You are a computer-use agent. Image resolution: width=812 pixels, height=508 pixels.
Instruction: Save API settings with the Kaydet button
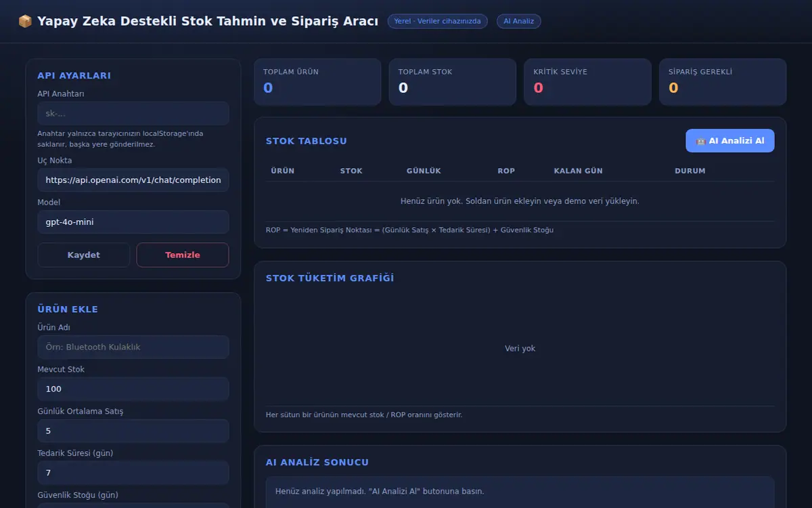tap(84, 255)
